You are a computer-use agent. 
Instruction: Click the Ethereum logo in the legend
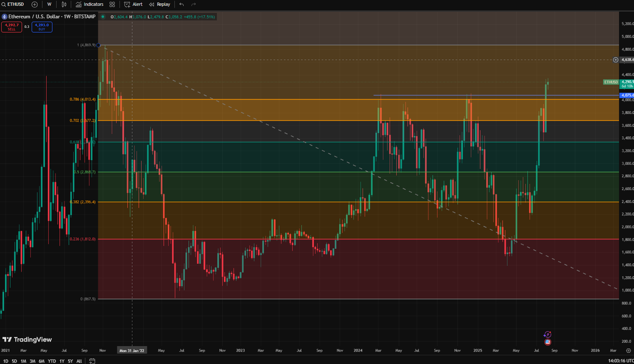[x=4, y=17]
